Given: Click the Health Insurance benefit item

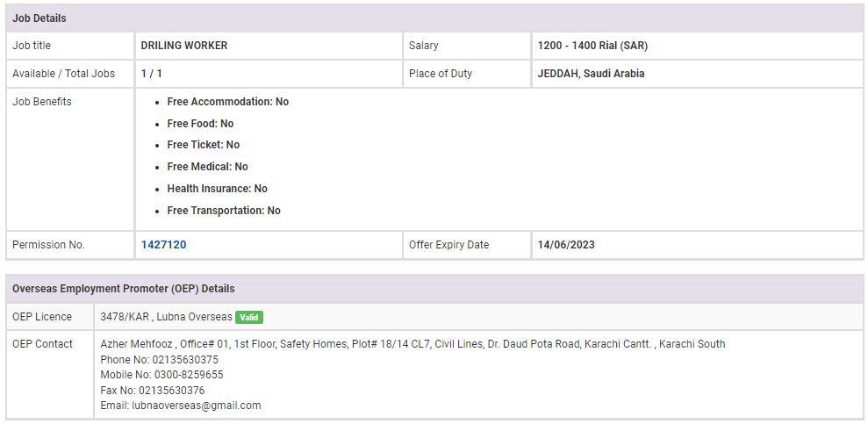Looking at the screenshot, I should point(217,189).
